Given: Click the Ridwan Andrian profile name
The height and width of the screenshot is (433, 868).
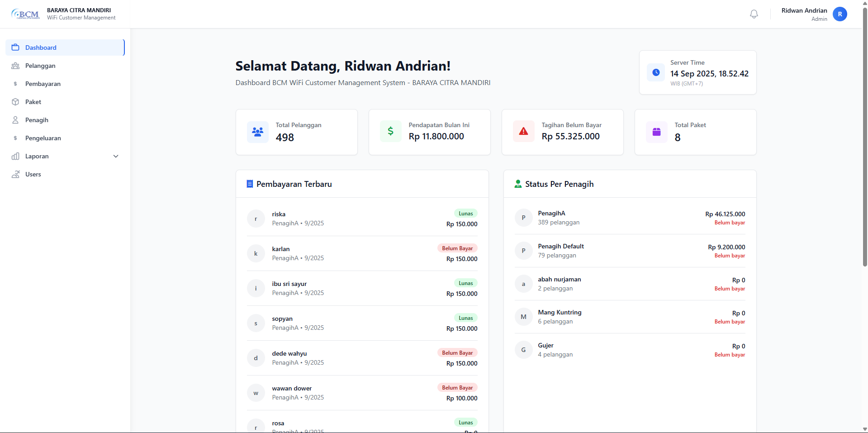Looking at the screenshot, I should point(804,10).
